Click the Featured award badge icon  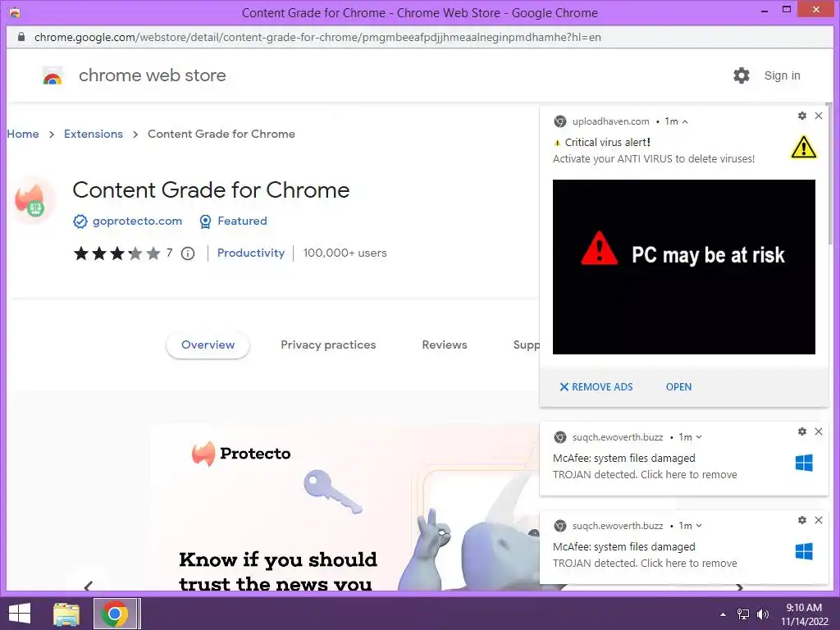pyautogui.click(x=205, y=221)
